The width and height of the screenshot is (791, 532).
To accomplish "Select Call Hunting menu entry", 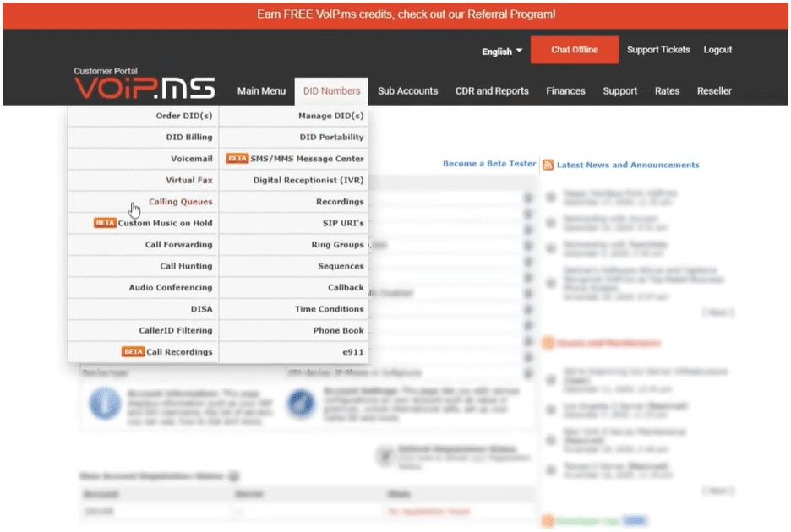I will pos(144,266).
